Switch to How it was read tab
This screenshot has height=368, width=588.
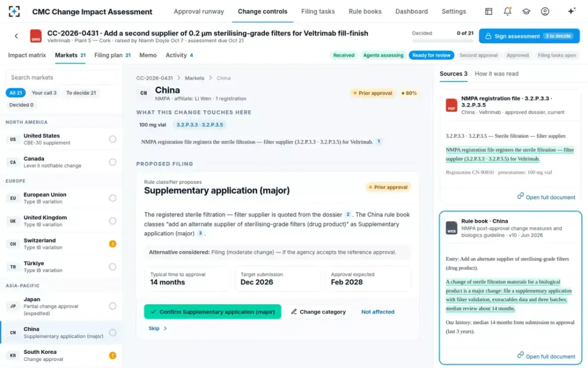pos(496,74)
